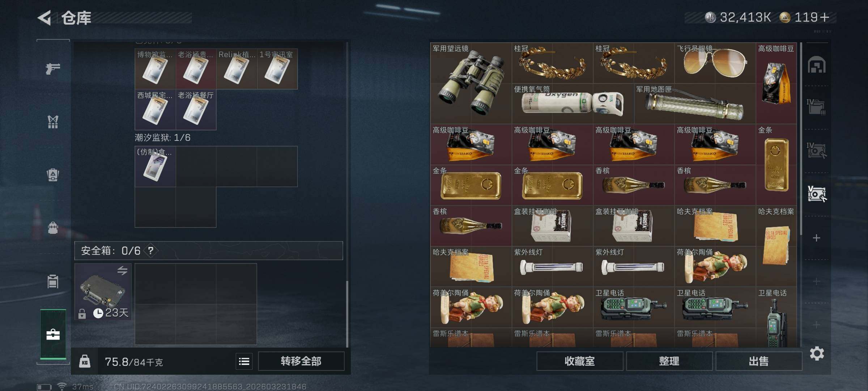Go back using the arrow beside 仓库
The width and height of the screenshot is (868, 391).
(x=44, y=18)
